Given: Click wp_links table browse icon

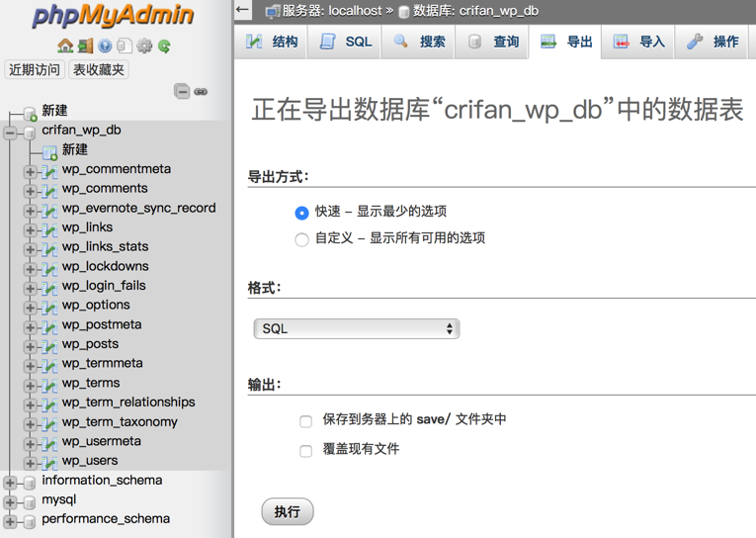Looking at the screenshot, I should pyautogui.click(x=48, y=229).
